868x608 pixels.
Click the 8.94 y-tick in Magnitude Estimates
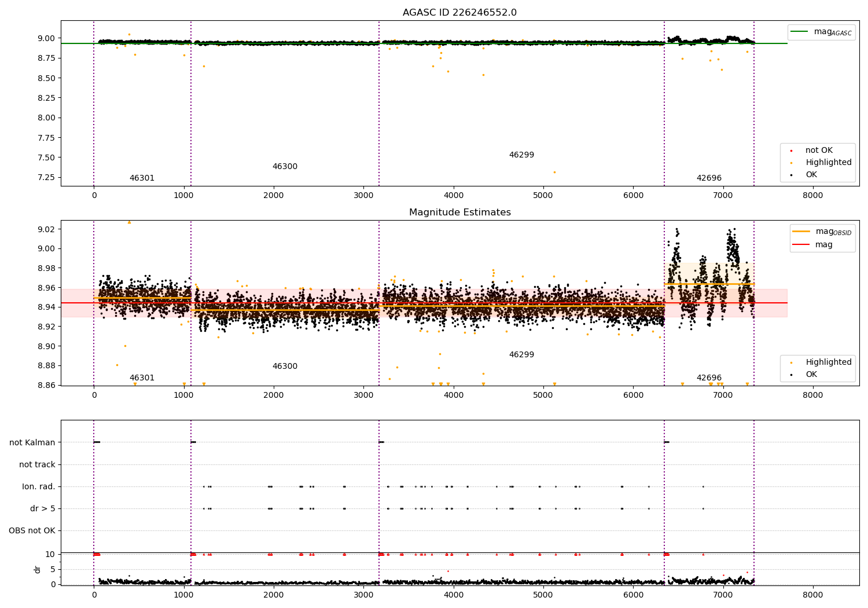coord(46,307)
